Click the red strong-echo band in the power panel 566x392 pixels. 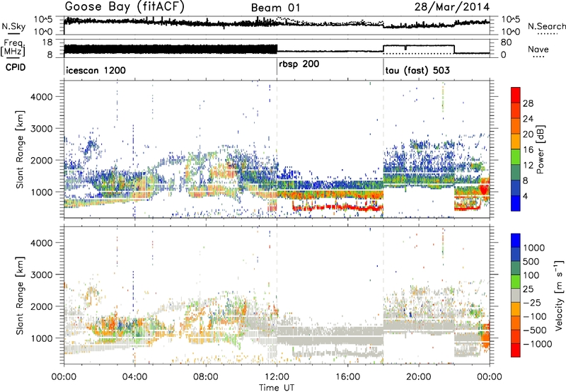337,207
